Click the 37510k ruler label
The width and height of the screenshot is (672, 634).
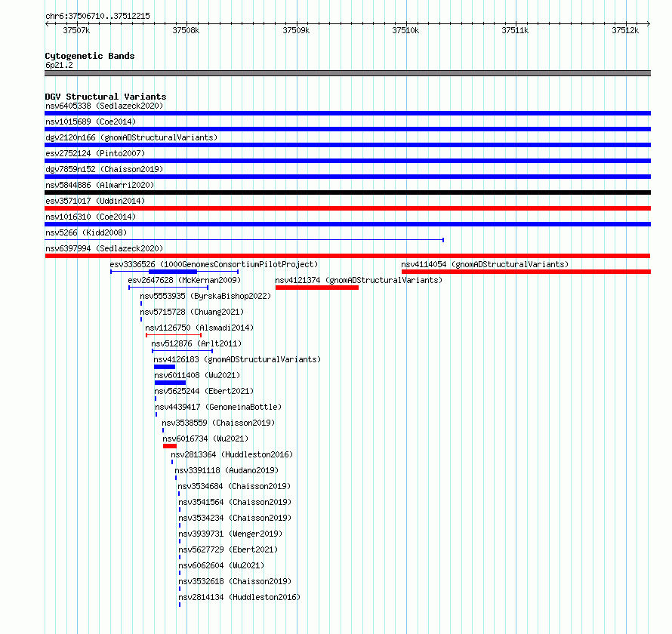405,30
